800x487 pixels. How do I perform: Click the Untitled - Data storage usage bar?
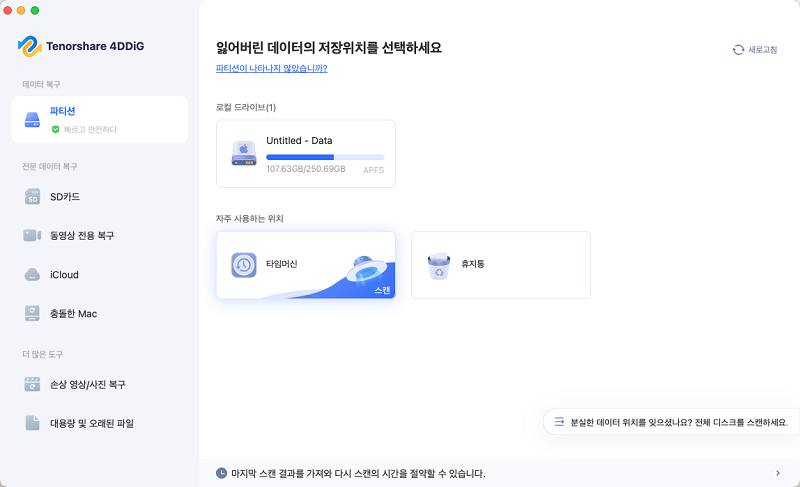coord(325,157)
